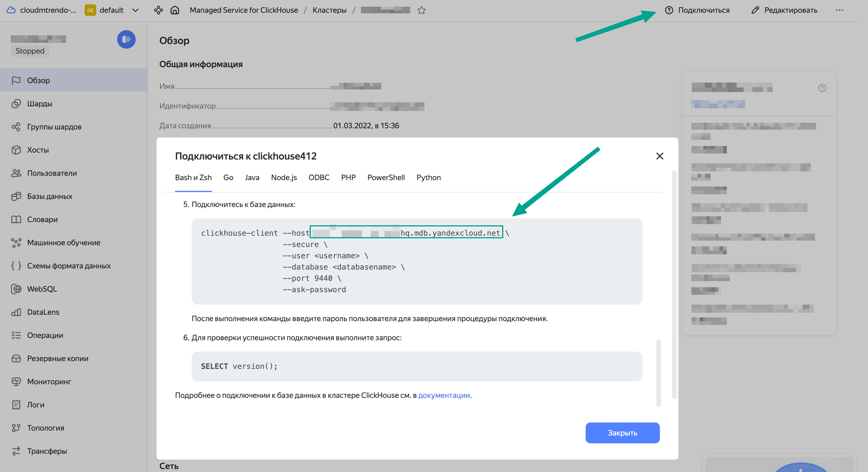The image size is (868, 472).
Task: Click the blue ClickHouse cluster icon
Action: click(126, 39)
